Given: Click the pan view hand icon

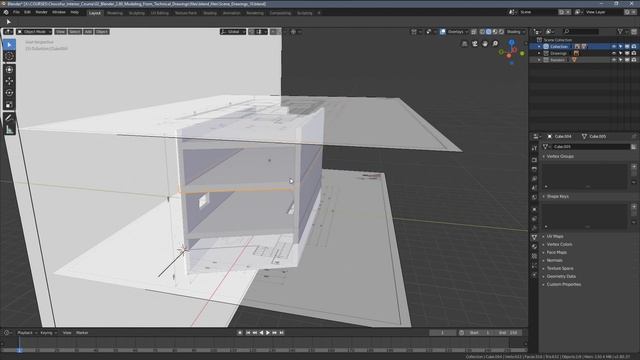Looking at the screenshot, I should (485, 44).
